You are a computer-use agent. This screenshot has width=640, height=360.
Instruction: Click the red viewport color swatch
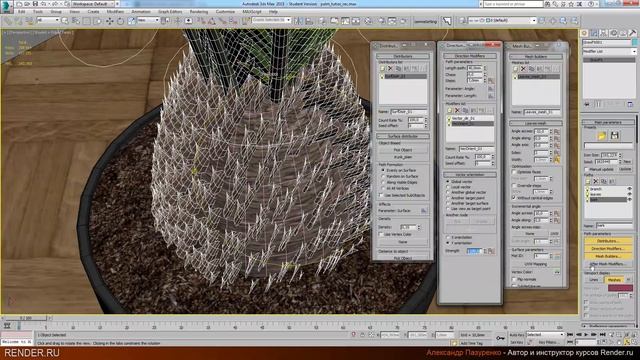(x=620, y=288)
